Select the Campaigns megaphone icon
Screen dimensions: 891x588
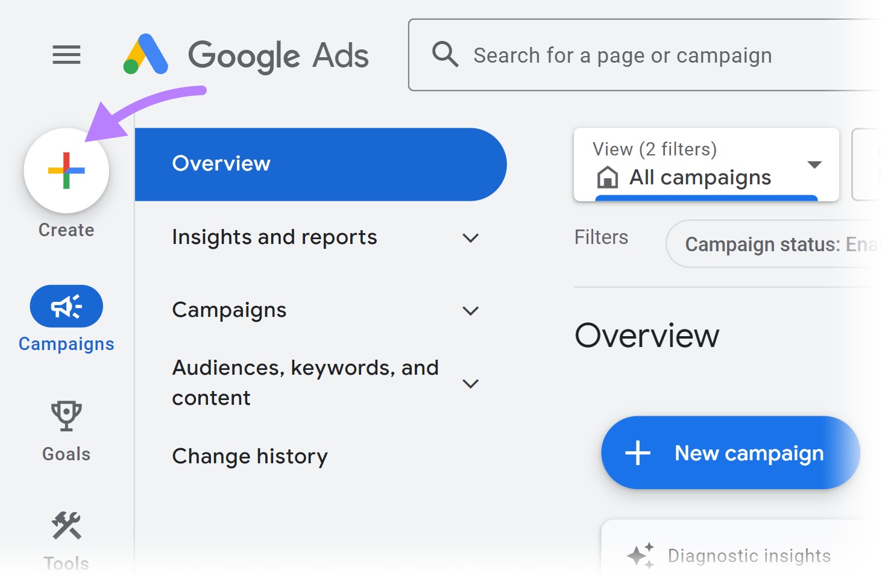coord(66,306)
